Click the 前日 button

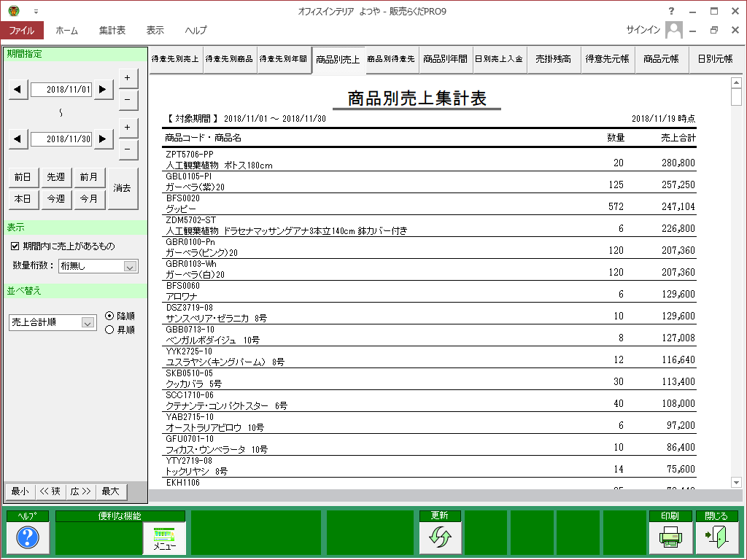pos(23,177)
